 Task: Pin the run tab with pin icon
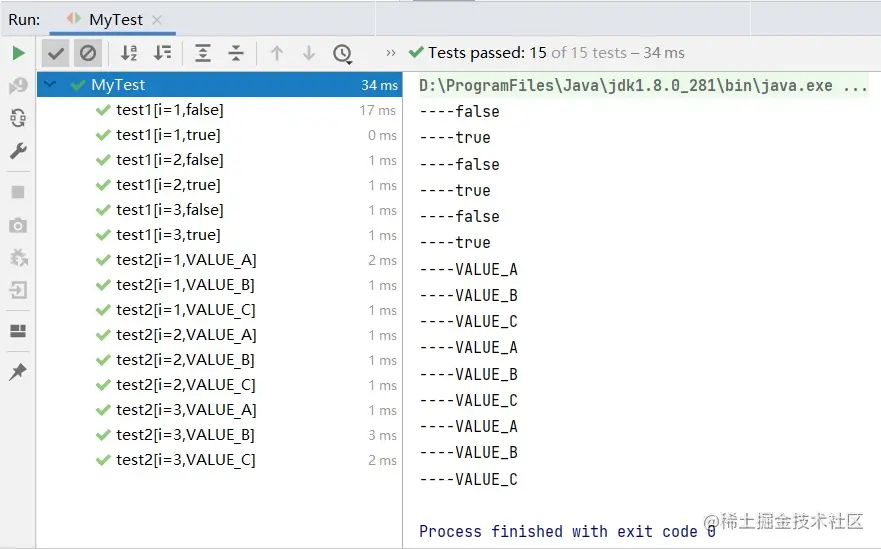click(x=18, y=371)
